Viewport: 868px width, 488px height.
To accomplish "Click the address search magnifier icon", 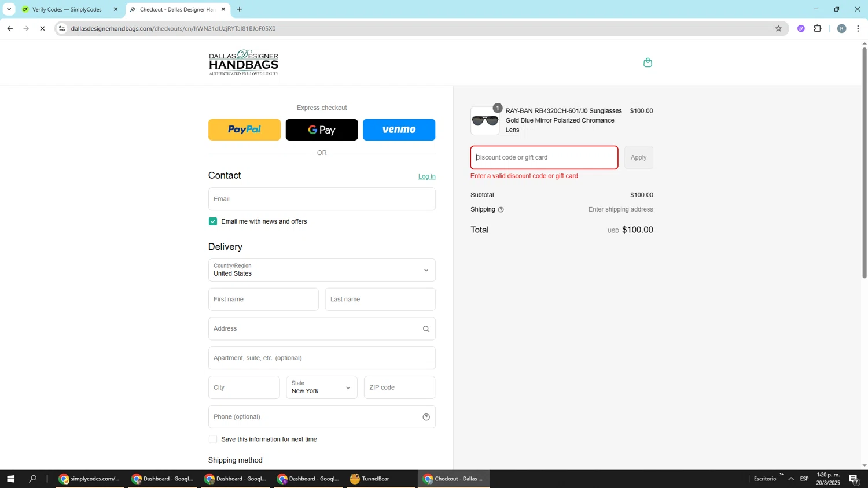I will click(x=426, y=329).
